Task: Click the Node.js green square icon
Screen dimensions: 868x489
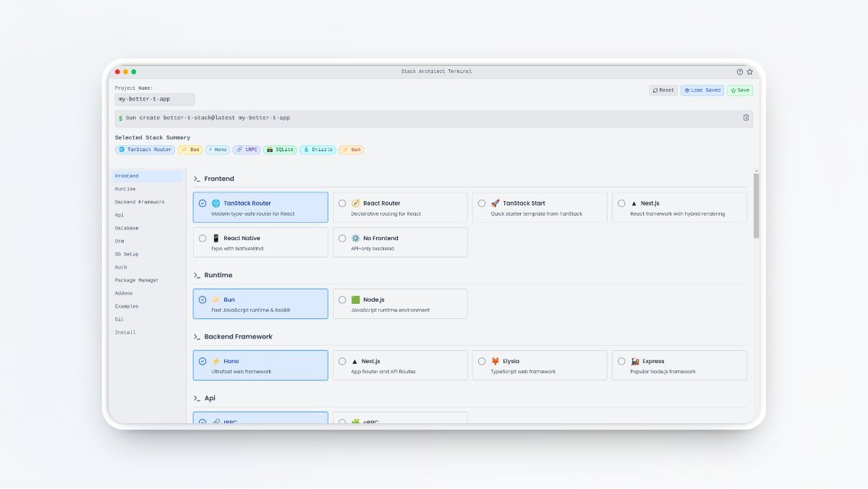Action: (355, 299)
